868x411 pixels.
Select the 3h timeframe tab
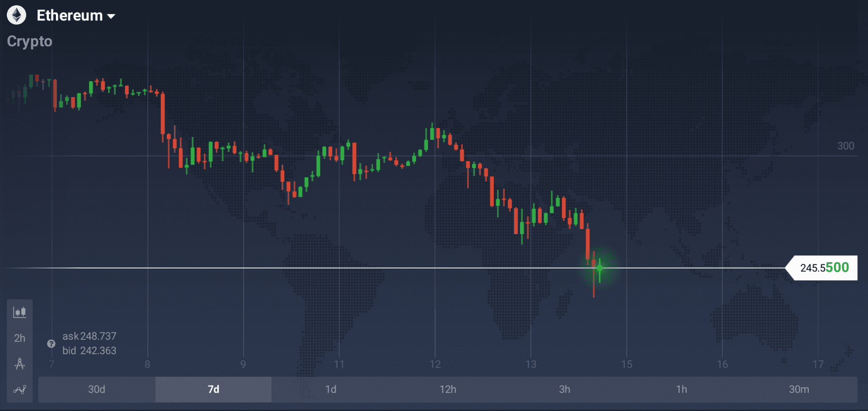pos(565,389)
